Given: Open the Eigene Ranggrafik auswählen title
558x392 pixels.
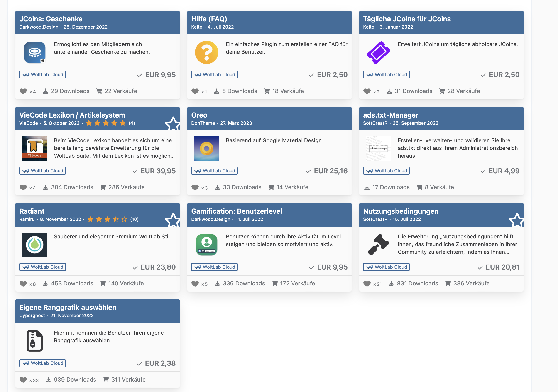Looking at the screenshot, I should (x=68, y=307).
